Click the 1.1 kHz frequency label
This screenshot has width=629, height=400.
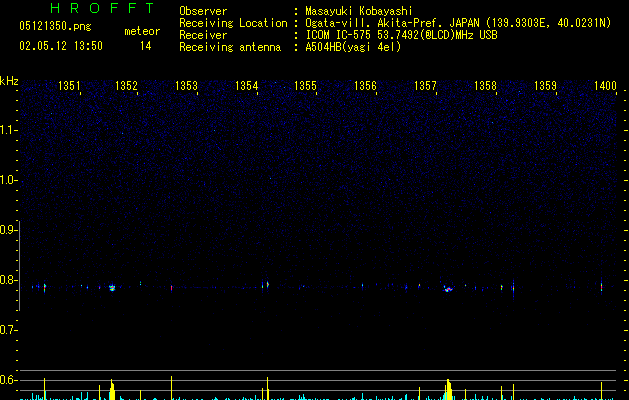8,130
